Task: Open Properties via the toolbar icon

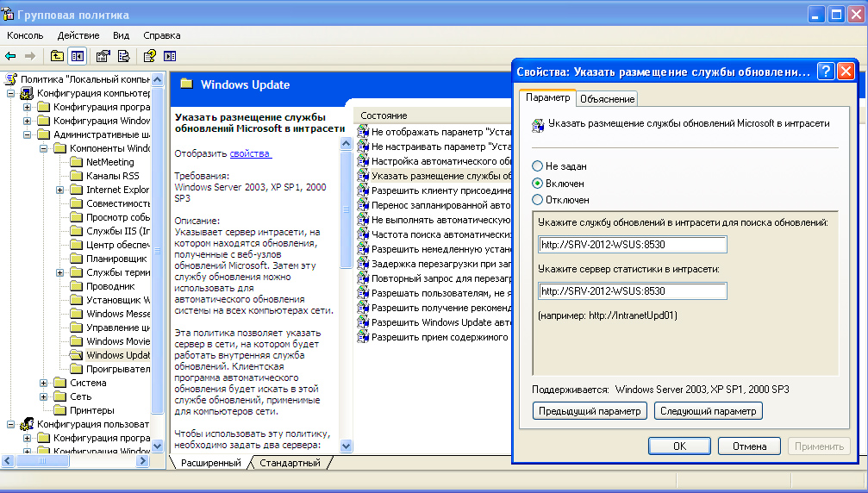Action: click(103, 56)
